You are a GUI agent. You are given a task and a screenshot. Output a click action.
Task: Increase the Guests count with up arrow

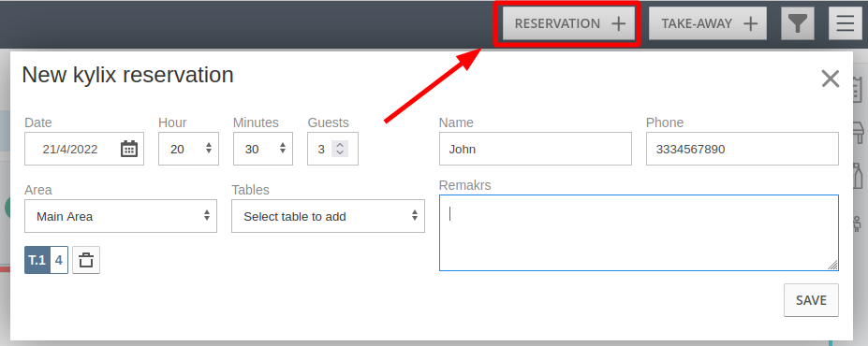pyautogui.click(x=340, y=145)
